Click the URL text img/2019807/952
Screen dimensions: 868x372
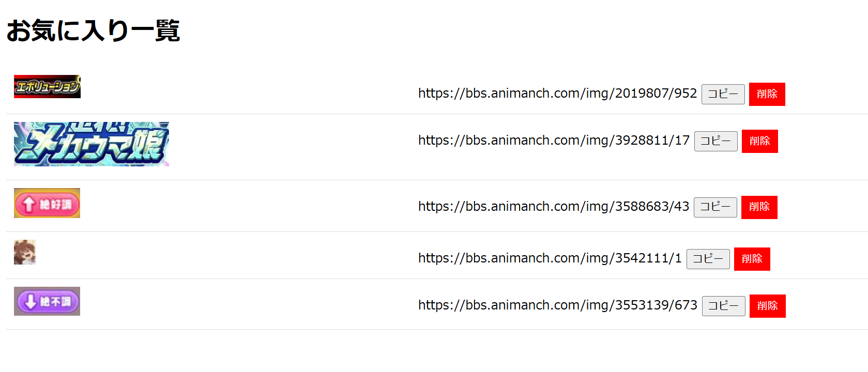coord(557,94)
